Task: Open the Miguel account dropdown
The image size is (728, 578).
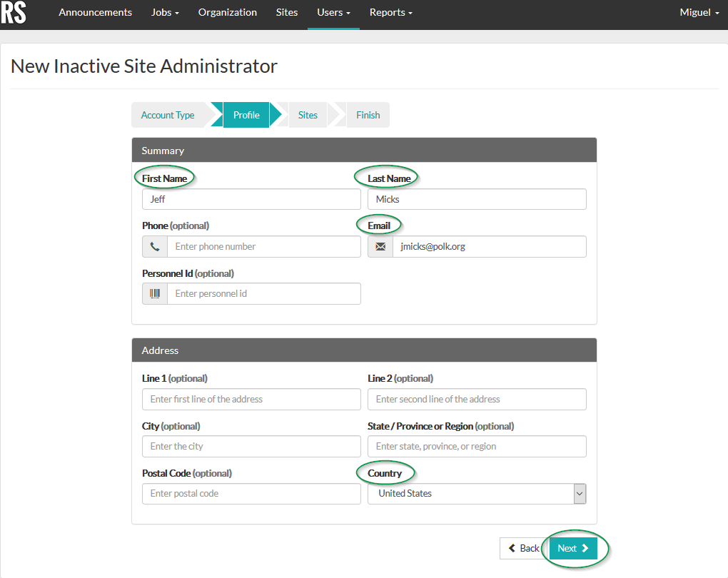Action: click(x=698, y=12)
